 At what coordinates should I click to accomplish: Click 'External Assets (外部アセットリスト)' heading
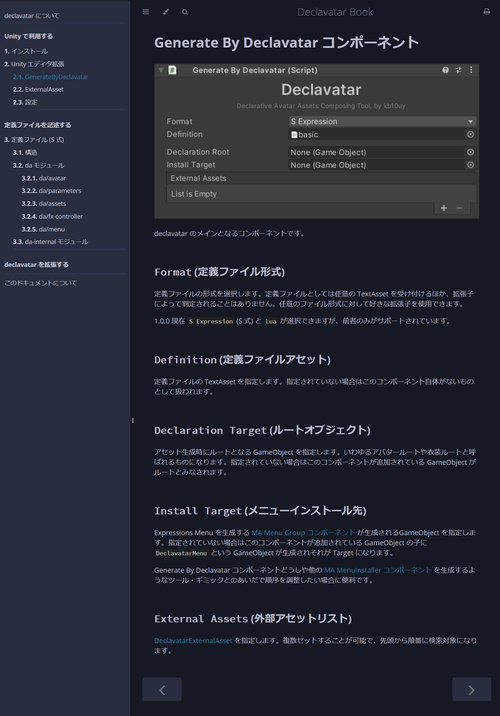coord(253,619)
